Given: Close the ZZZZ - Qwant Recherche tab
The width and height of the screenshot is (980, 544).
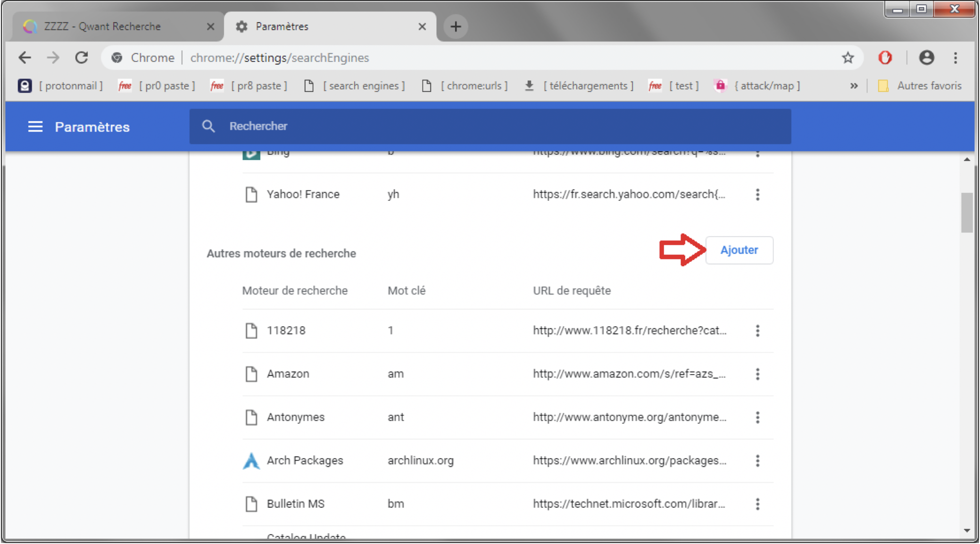Looking at the screenshot, I should pos(210,27).
